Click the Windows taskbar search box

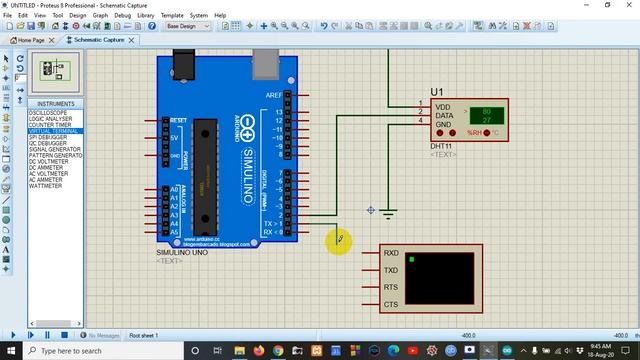tap(103, 351)
